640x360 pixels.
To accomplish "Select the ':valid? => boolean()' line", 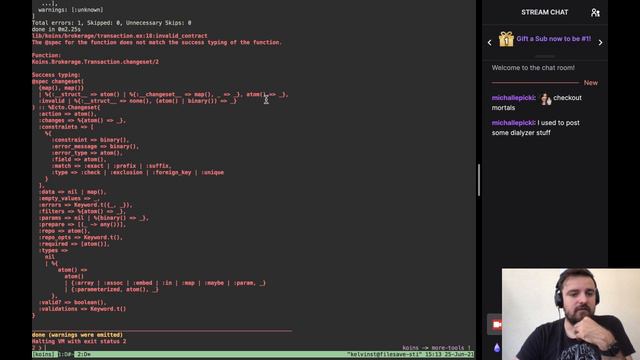I will (72, 302).
